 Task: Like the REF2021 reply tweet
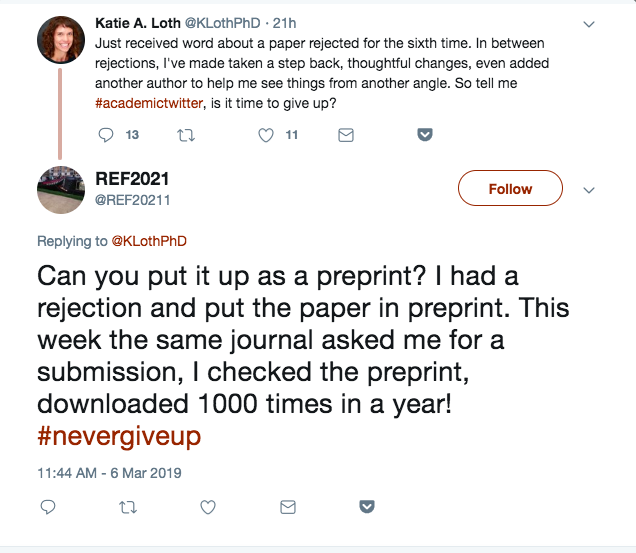pyautogui.click(x=208, y=508)
